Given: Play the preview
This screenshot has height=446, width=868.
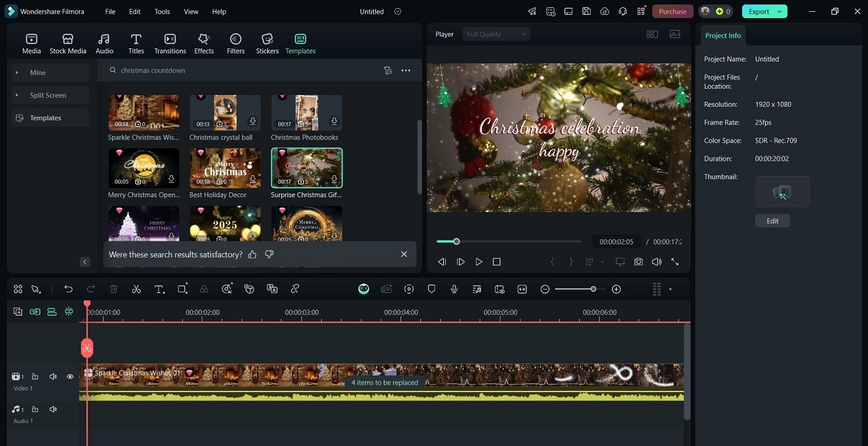Looking at the screenshot, I should pyautogui.click(x=479, y=262).
